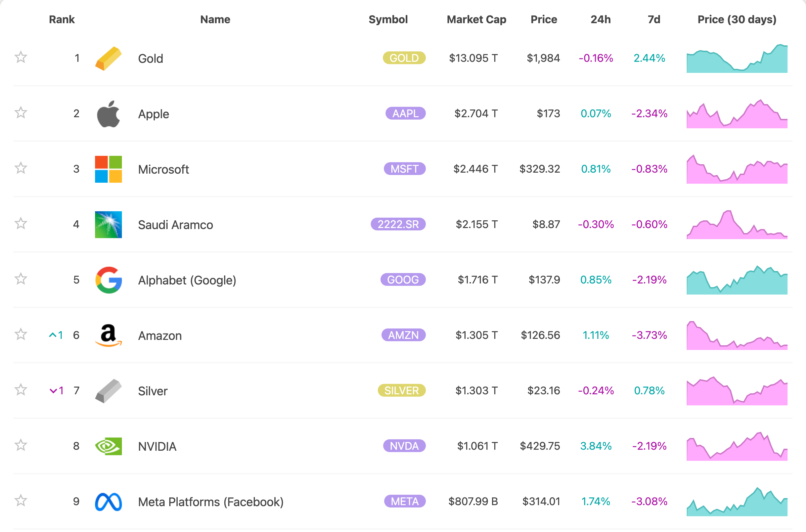This screenshot has height=532, width=806.
Task: Click the Meta logo icon
Action: (108, 501)
